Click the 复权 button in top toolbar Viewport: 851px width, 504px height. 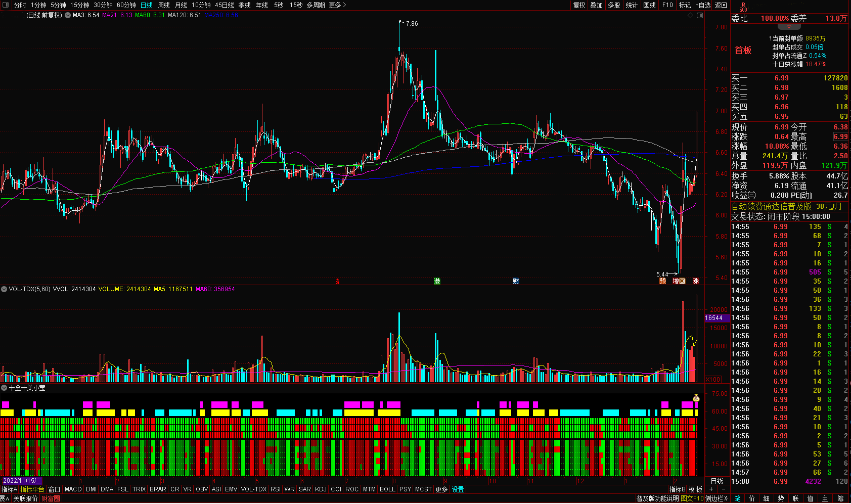click(x=579, y=5)
